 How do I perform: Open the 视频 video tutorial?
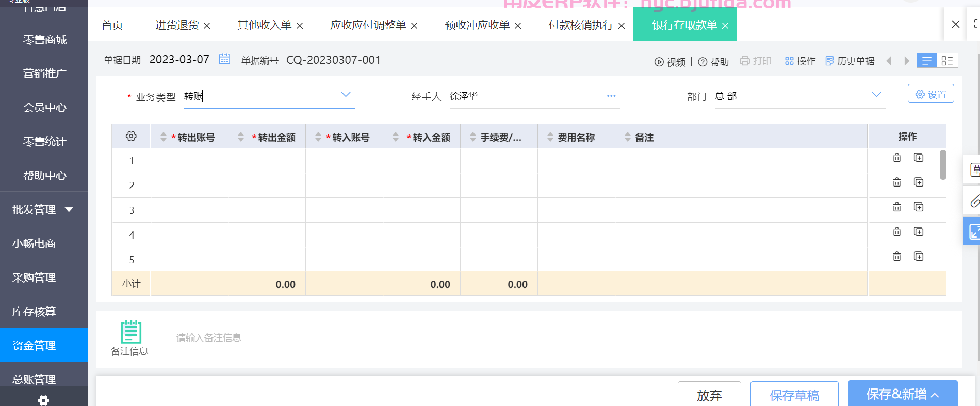pyautogui.click(x=670, y=62)
